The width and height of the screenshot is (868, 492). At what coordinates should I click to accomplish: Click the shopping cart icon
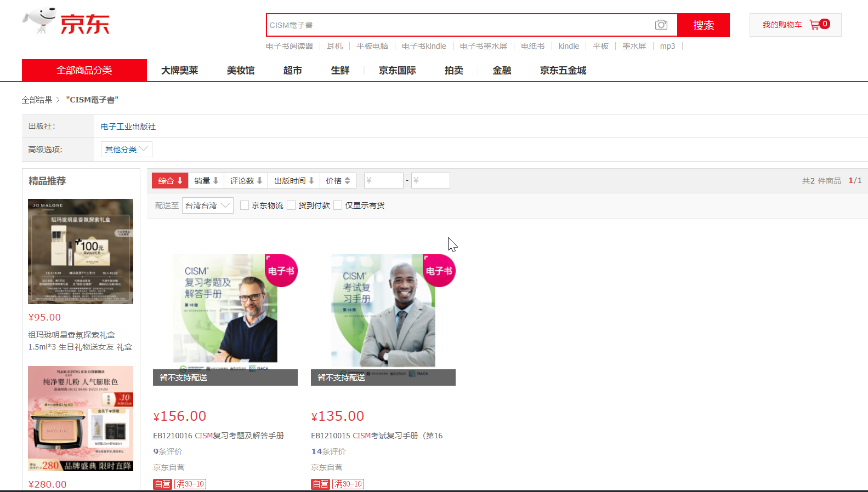coord(815,25)
